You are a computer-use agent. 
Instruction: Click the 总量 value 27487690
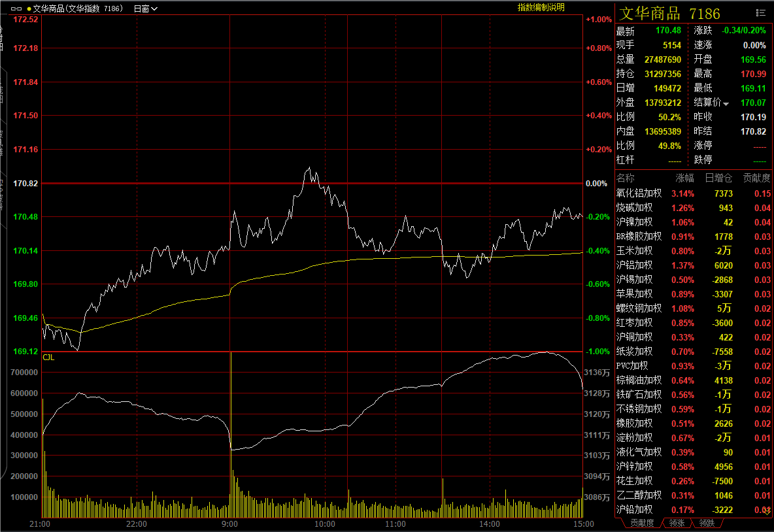click(663, 59)
